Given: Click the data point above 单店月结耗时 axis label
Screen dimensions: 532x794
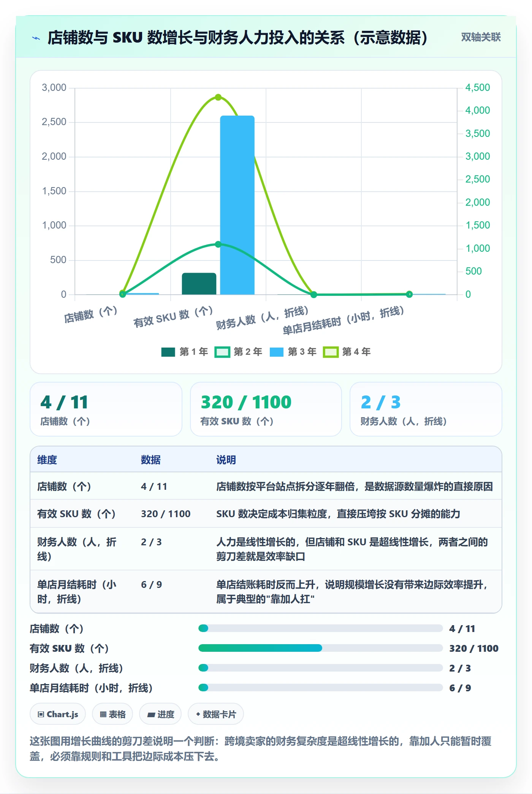Looking at the screenshot, I should tap(409, 294).
